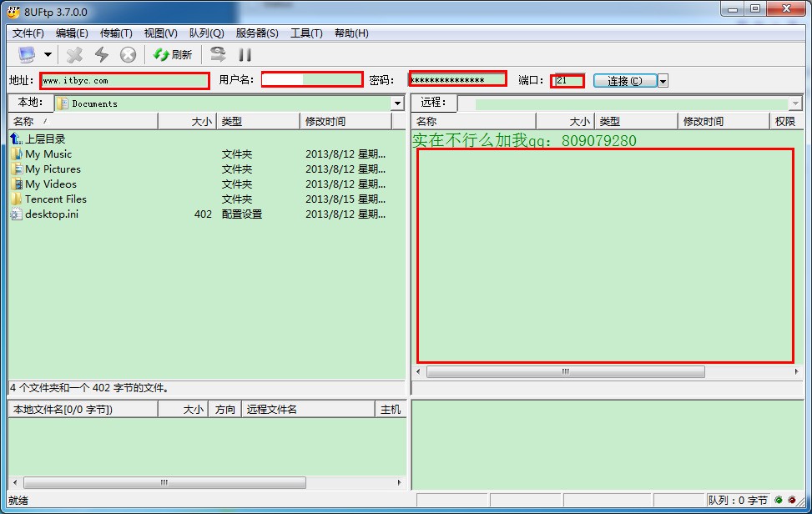The height and width of the screenshot is (514, 812).
Task: Click the pause transfer icon
Action: 245,55
